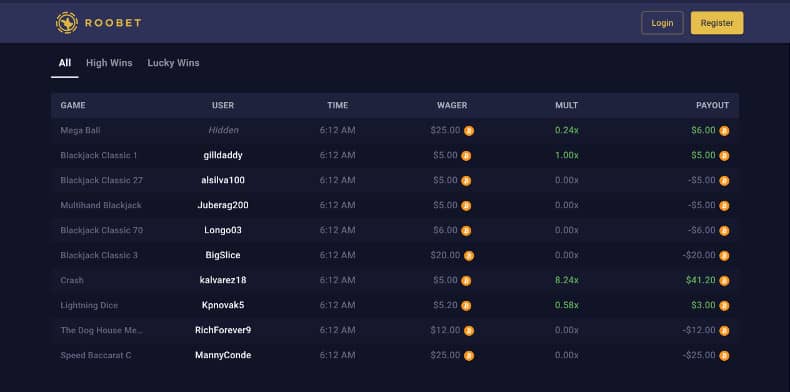
Task: Click the Hidden user entry
Action: point(223,130)
